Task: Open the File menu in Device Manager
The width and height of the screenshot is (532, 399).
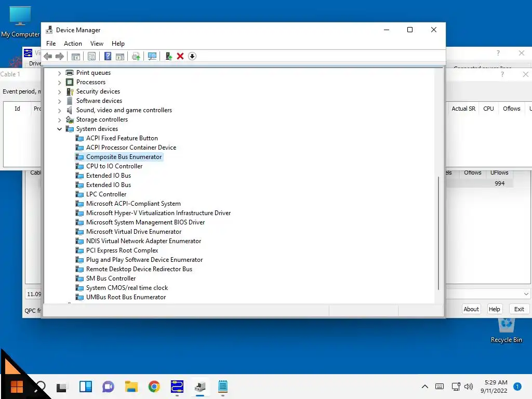Action: tap(51, 44)
